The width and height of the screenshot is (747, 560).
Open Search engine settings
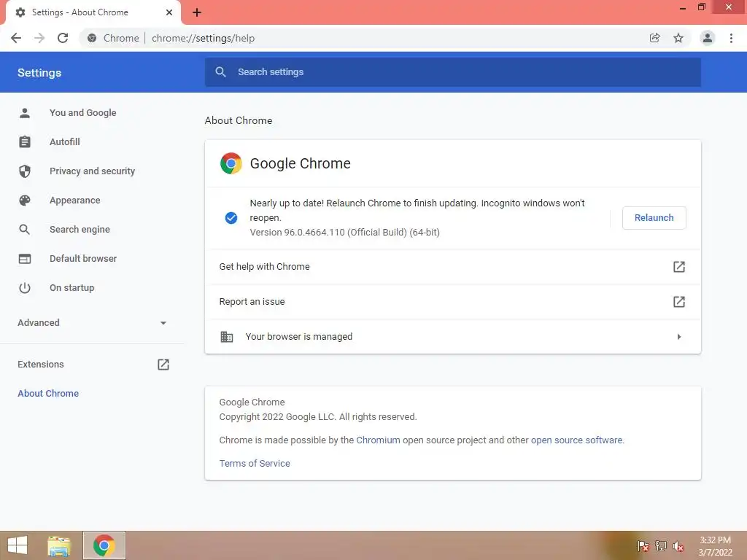pos(80,230)
